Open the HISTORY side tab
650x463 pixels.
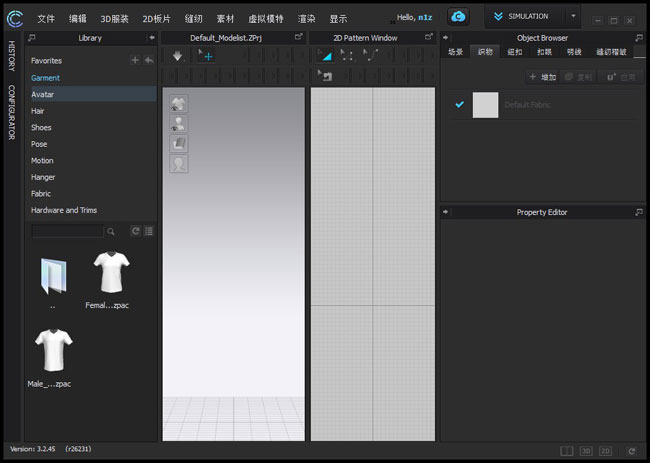click(12, 56)
